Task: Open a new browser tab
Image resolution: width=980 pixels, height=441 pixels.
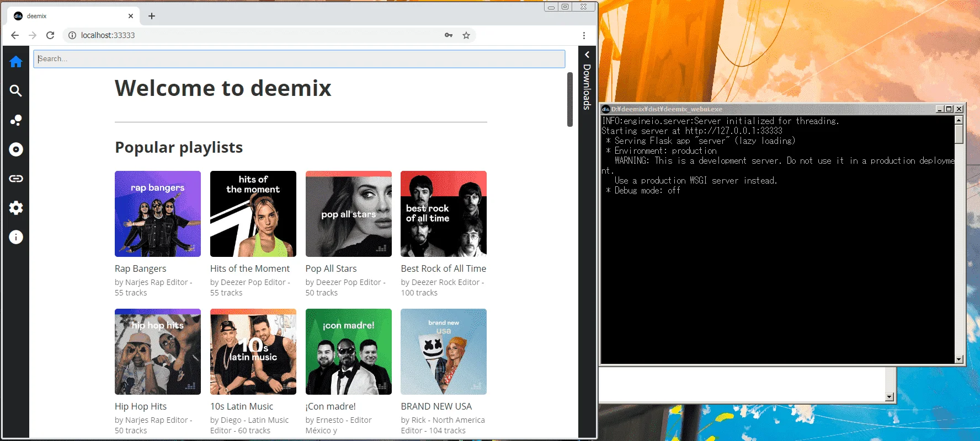Action: click(x=152, y=16)
